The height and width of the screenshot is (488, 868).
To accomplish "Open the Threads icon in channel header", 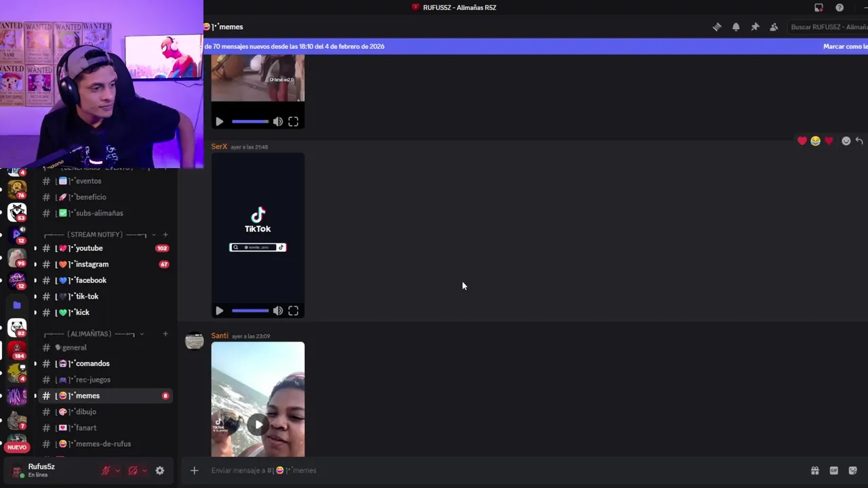I will tap(717, 27).
